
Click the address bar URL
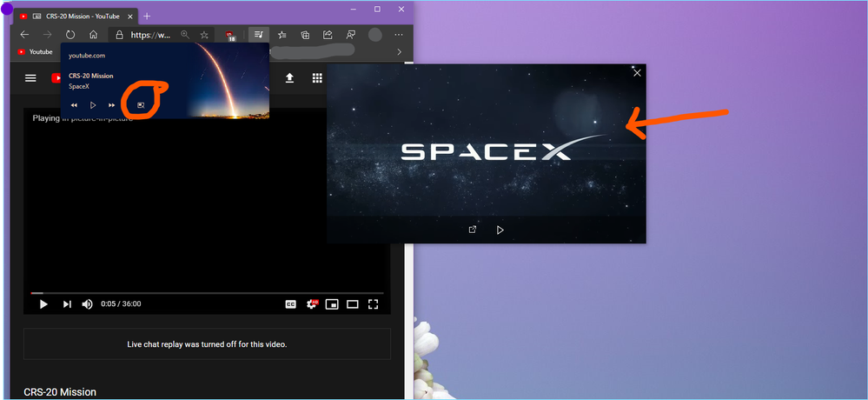click(x=150, y=35)
